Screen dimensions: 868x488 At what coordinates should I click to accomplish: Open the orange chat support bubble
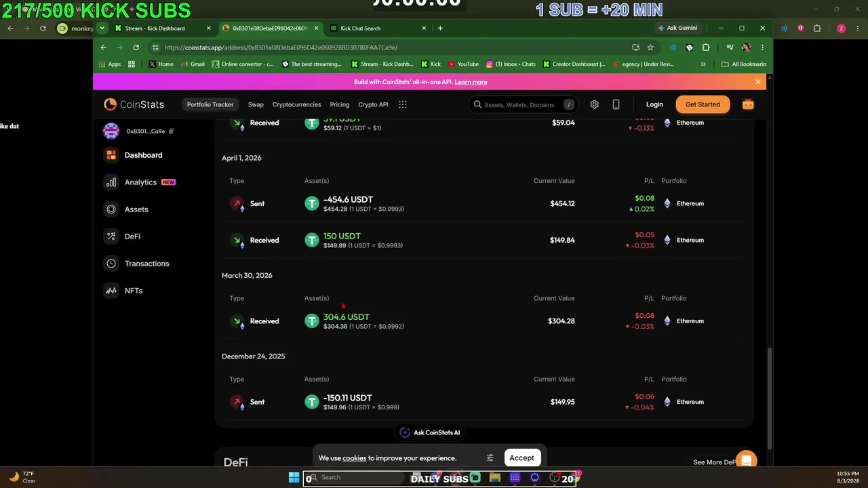746,461
